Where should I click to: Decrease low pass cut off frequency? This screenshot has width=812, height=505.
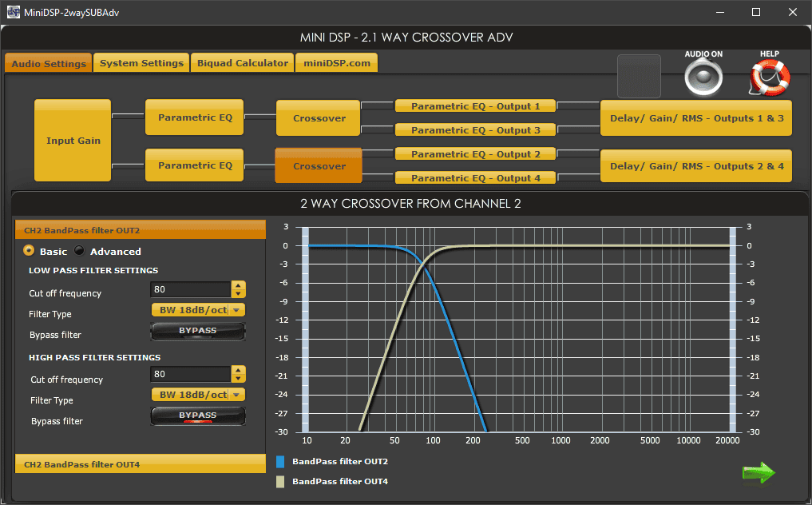[238, 293]
